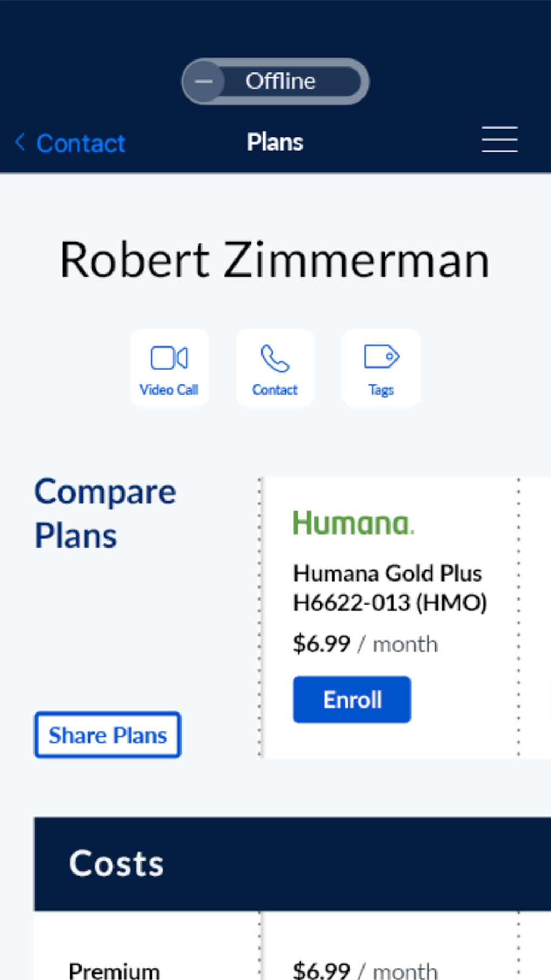
Task: Go back to Contact page
Action: point(80,143)
